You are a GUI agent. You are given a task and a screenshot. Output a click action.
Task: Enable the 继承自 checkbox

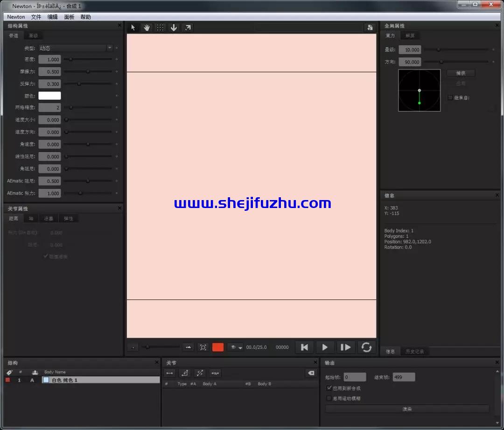point(450,97)
